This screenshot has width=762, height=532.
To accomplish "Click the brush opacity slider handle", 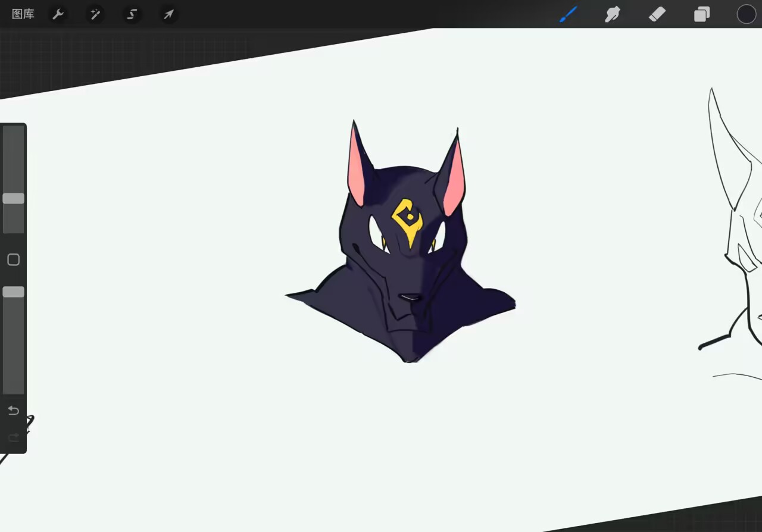I will [13, 292].
